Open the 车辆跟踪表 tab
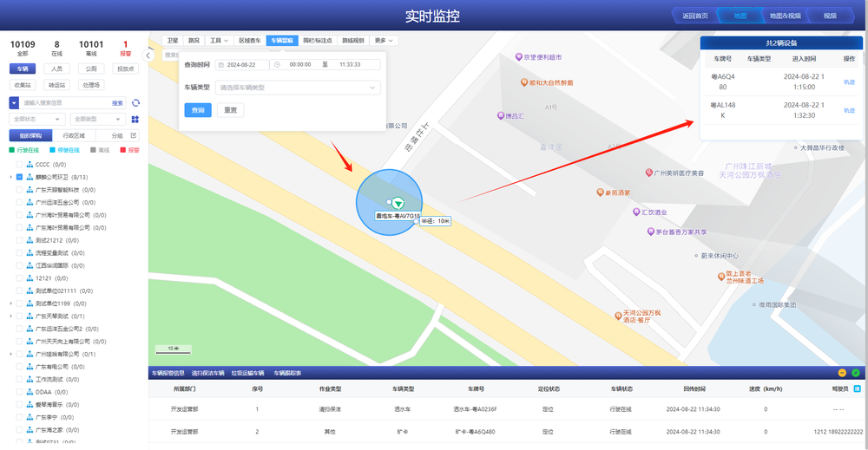 287,373
